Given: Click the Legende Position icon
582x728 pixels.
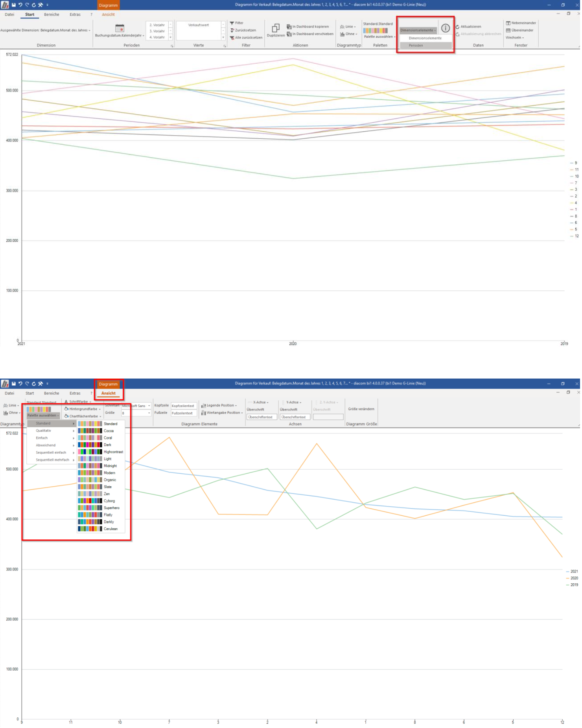Looking at the screenshot, I should click(x=204, y=406).
